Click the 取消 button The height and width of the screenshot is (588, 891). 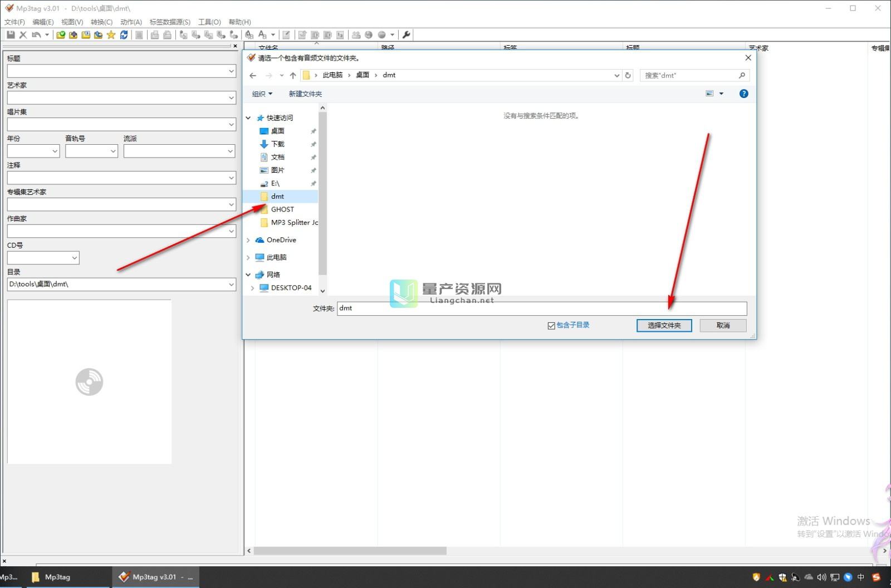coord(723,325)
